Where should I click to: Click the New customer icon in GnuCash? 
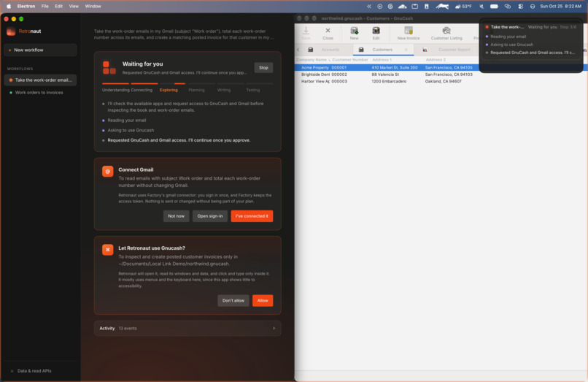coord(354,33)
